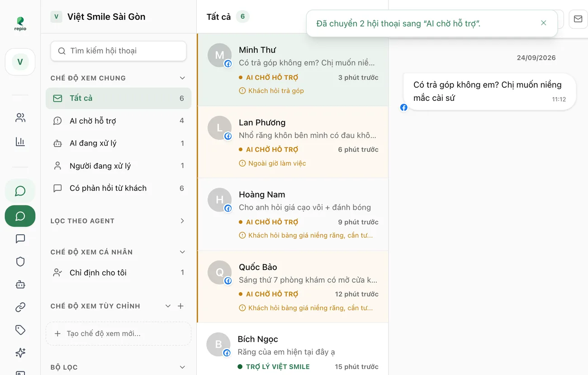Click the mail icon button at top right

578,19
